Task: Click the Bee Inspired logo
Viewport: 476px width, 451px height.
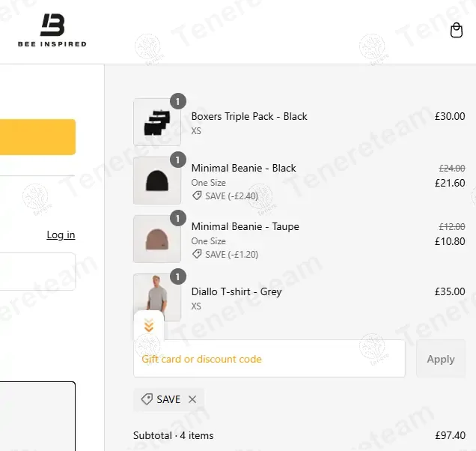Action: [52, 30]
